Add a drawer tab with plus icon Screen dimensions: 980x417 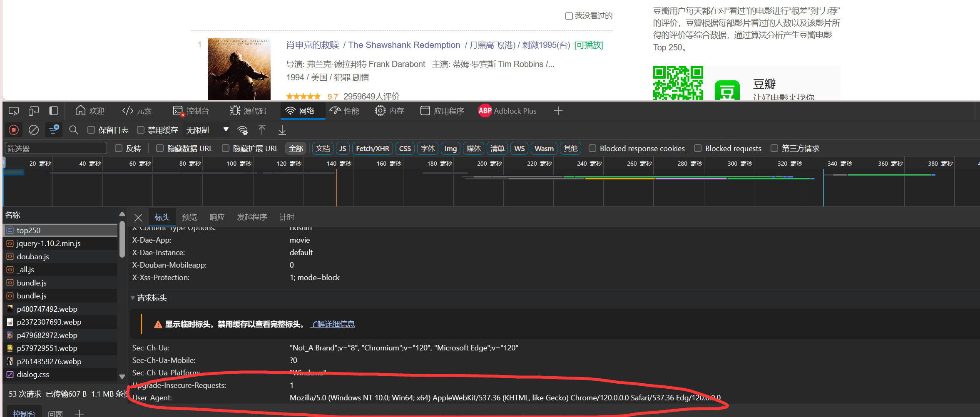pos(80,413)
